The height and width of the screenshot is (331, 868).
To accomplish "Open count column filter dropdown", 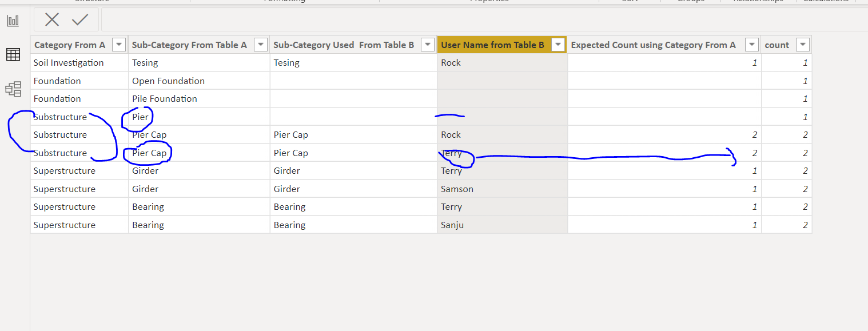I will [802, 45].
